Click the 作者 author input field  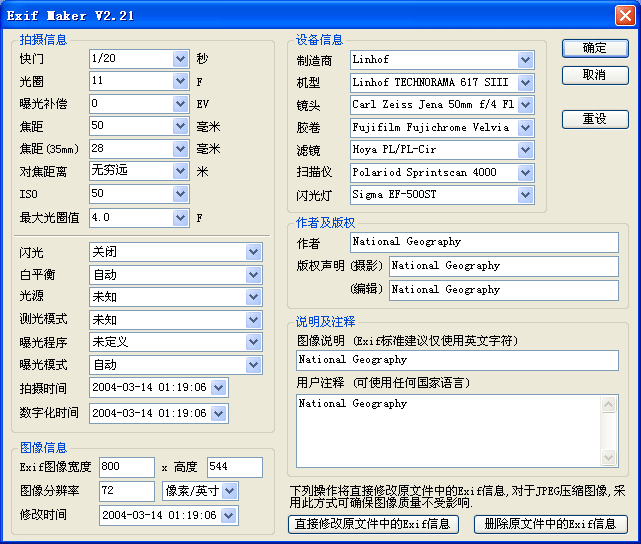pos(484,242)
